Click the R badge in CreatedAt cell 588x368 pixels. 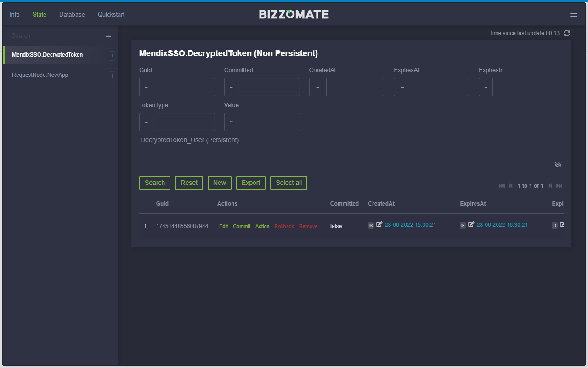(x=371, y=225)
